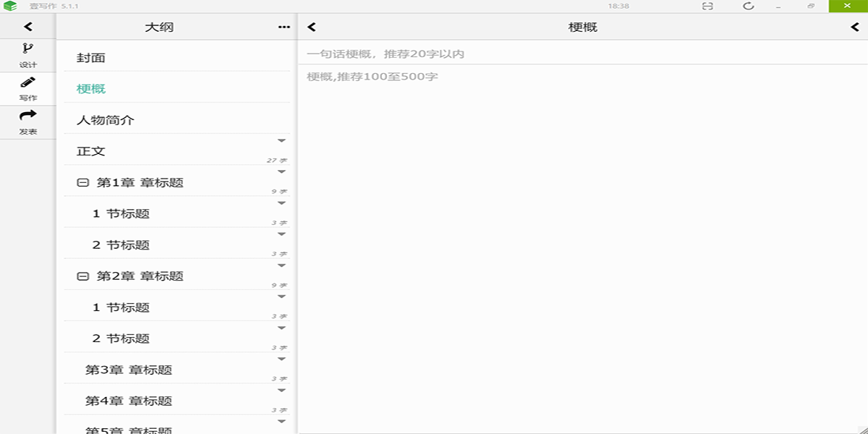Open dropdown arrow on the 正文 row
Image resolution: width=868 pixels, height=434 pixels.
(x=282, y=140)
